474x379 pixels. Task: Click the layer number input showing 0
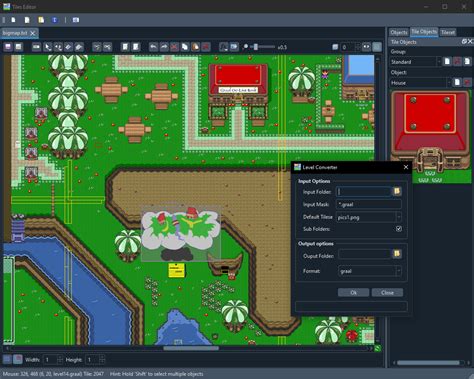(x=348, y=47)
